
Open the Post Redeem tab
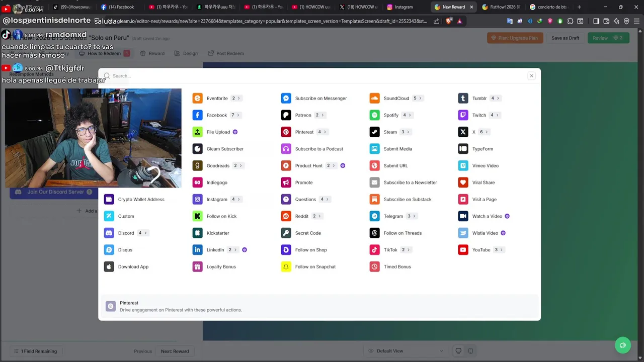(x=226, y=53)
